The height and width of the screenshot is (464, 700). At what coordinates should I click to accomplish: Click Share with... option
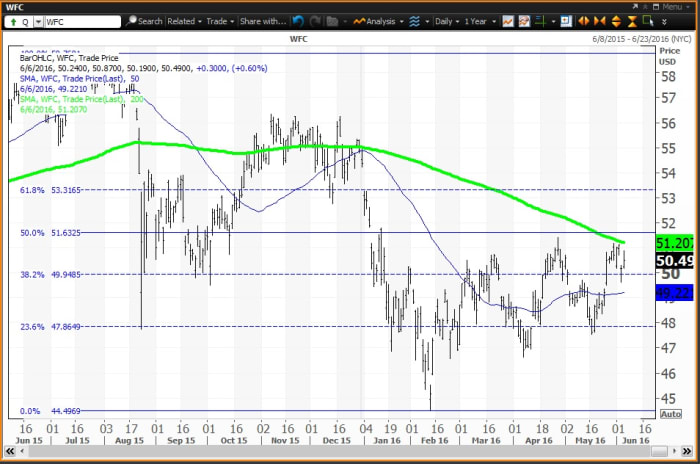click(263, 21)
